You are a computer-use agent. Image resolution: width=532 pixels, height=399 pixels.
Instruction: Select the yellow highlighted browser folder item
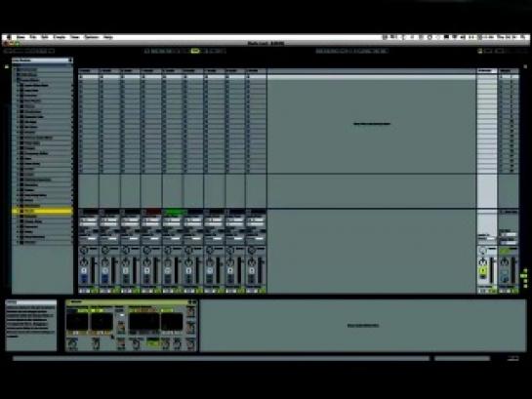pyautogui.click(x=42, y=211)
